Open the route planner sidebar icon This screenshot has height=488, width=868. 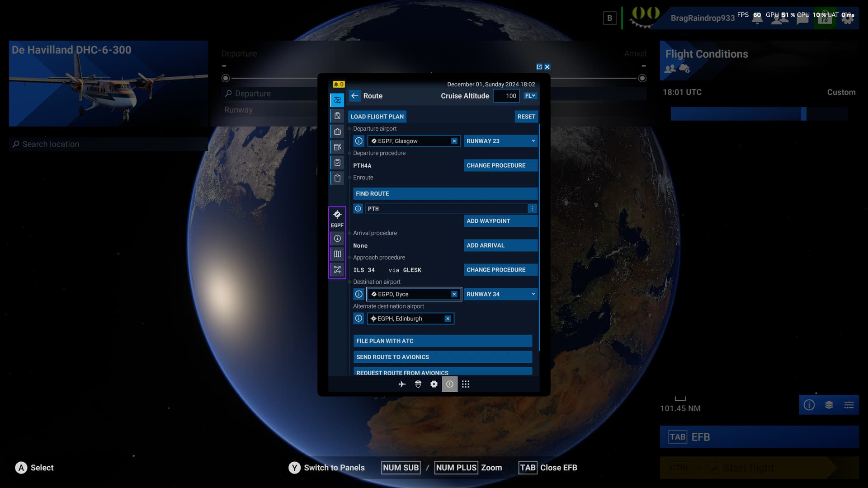(x=337, y=100)
